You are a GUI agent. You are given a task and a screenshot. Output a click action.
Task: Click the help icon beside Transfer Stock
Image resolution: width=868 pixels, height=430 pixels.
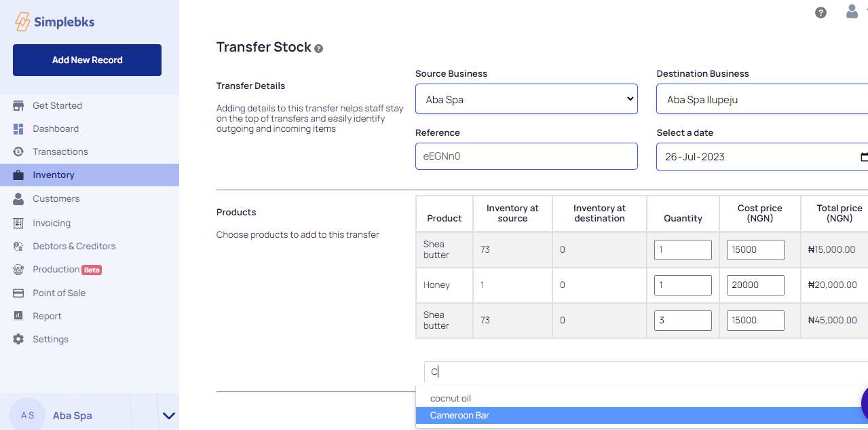[319, 48]
